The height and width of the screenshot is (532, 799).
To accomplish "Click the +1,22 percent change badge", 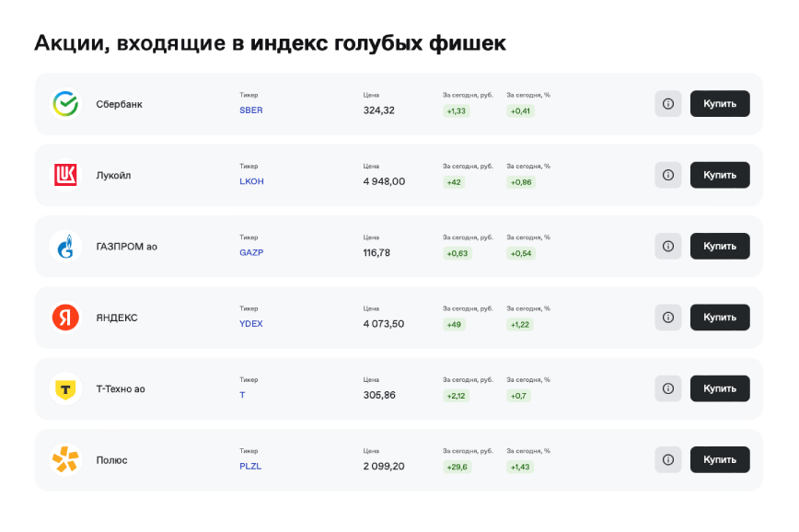I will pyautogui.click(x=520, y=325).
